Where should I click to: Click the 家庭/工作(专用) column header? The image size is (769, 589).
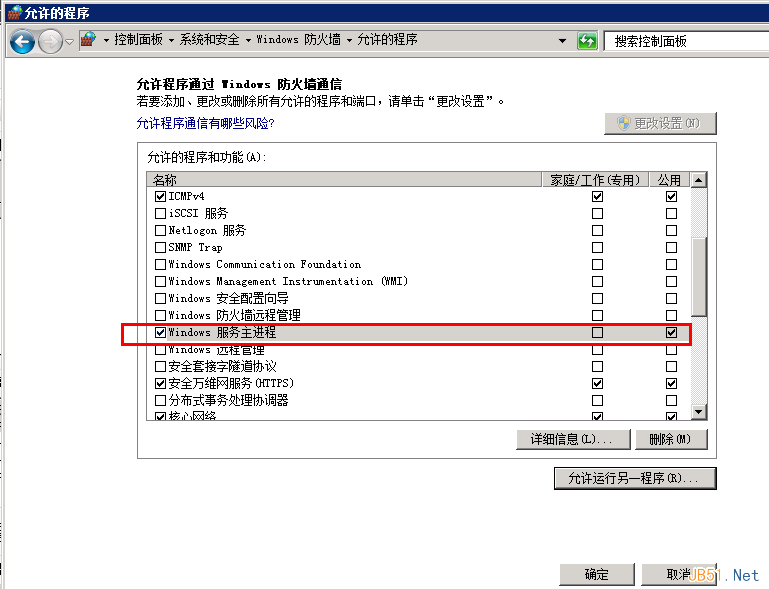tap(595, 179)
